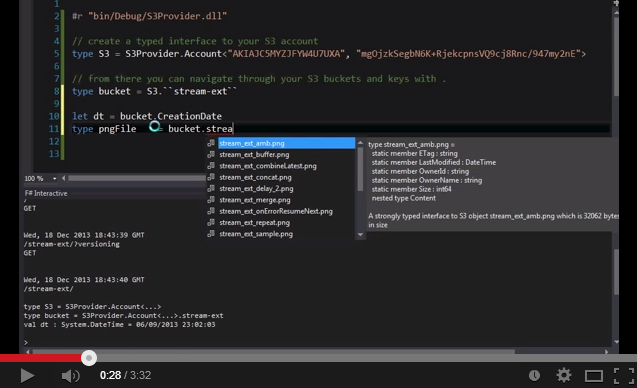Click 'nested type Content' tooltip line

[403, 198]
